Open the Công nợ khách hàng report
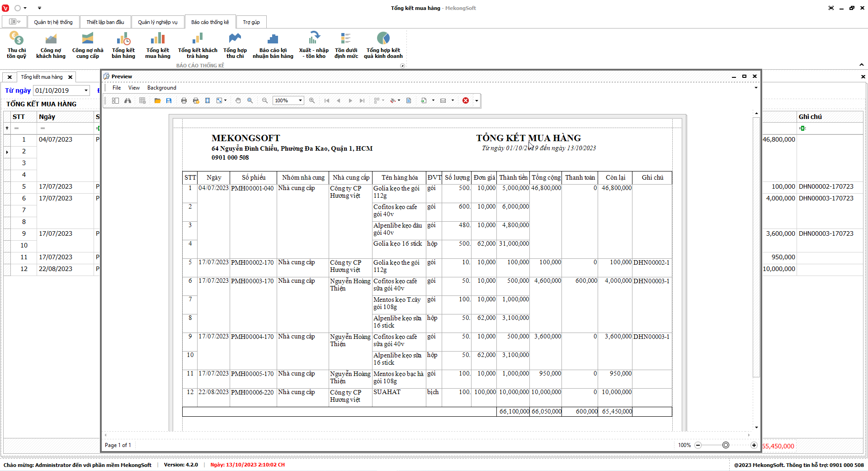 click(51, 45)
